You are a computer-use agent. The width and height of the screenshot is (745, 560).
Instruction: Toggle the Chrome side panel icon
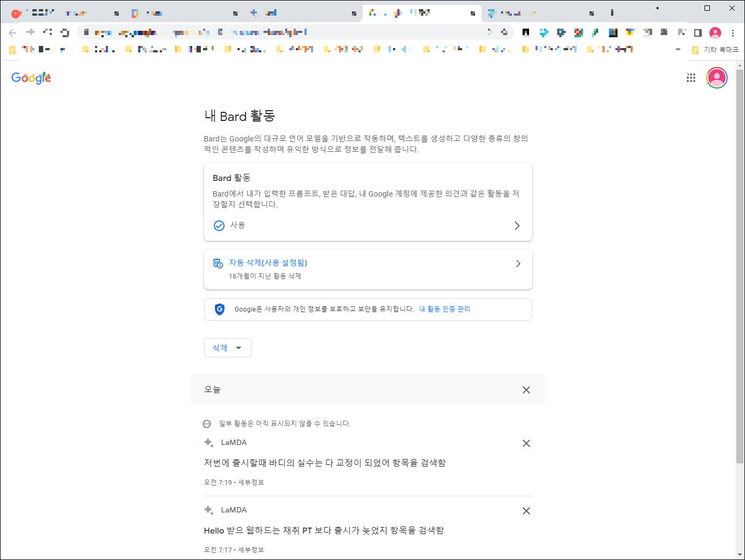[698, 33]
